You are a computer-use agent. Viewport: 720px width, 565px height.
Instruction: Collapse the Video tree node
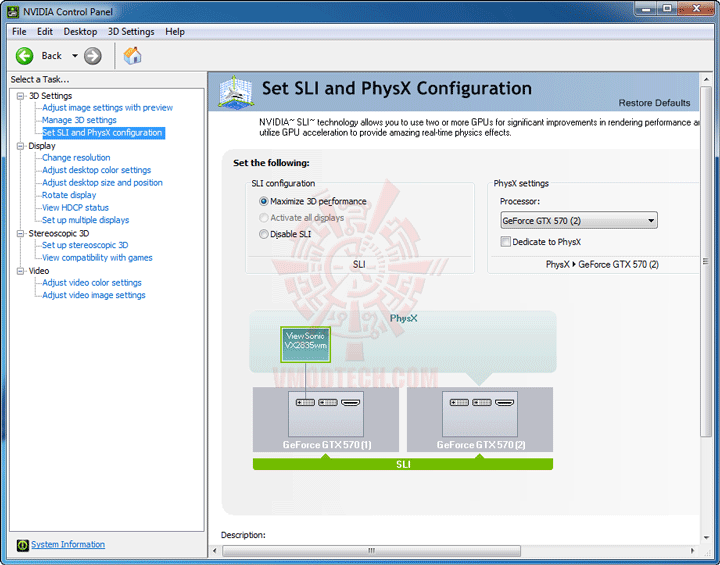point(20,271)
